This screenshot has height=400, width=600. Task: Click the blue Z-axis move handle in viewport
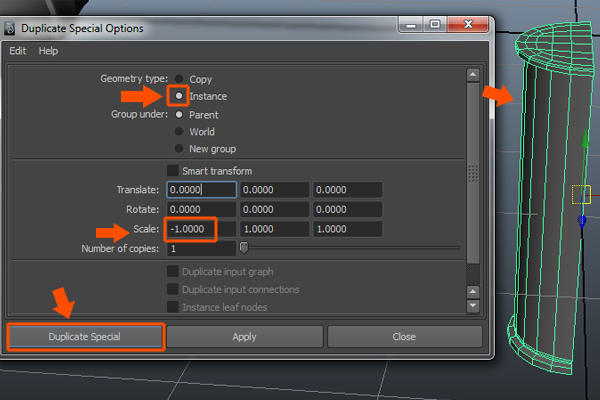(x=582, y=221)
